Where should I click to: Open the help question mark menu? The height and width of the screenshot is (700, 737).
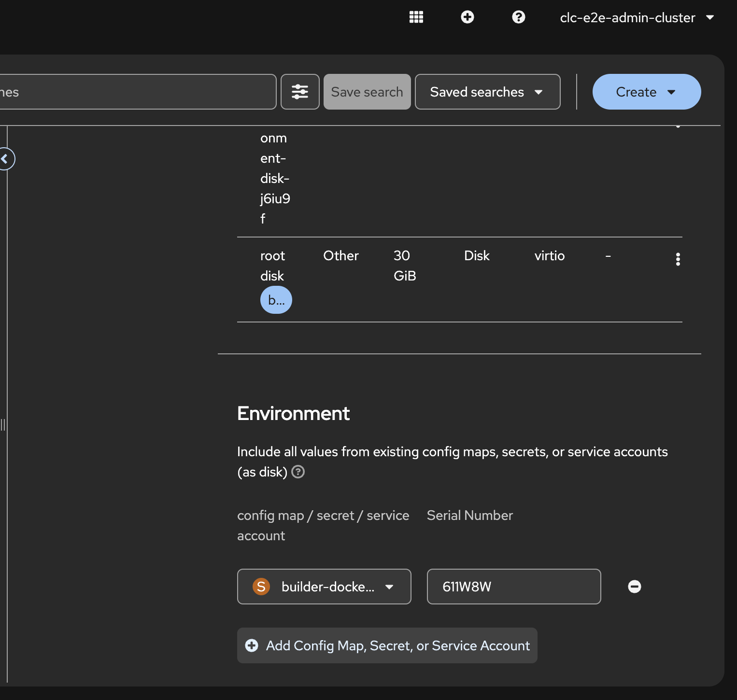(x=518, y=17)
